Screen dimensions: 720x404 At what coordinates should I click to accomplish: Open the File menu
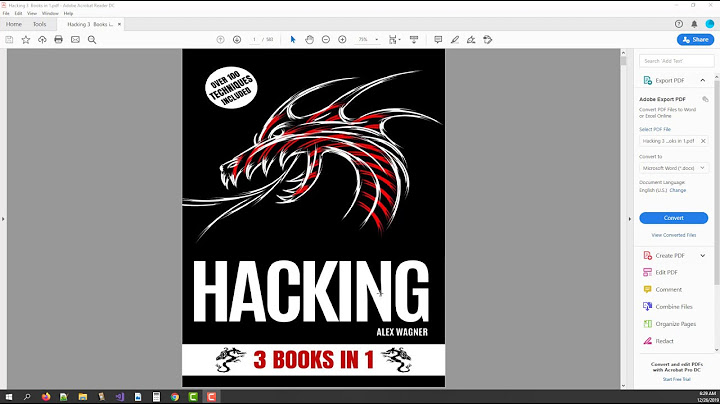tap(6, 13)
